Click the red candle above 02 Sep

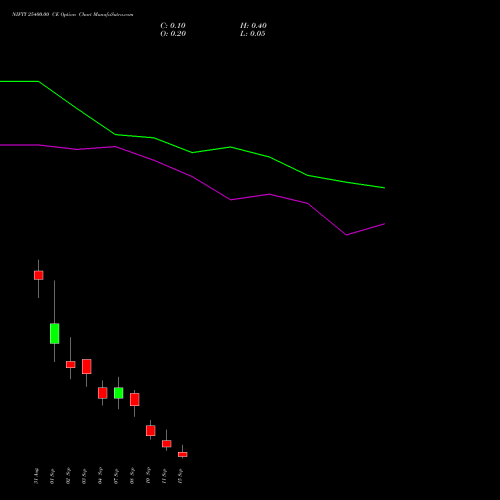pyautogui.click(x=71, y=364)
